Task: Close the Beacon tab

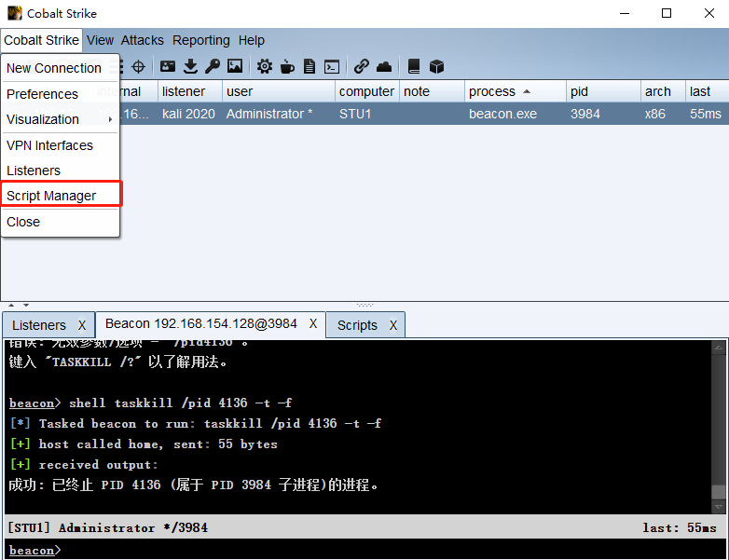Action: 313,323
